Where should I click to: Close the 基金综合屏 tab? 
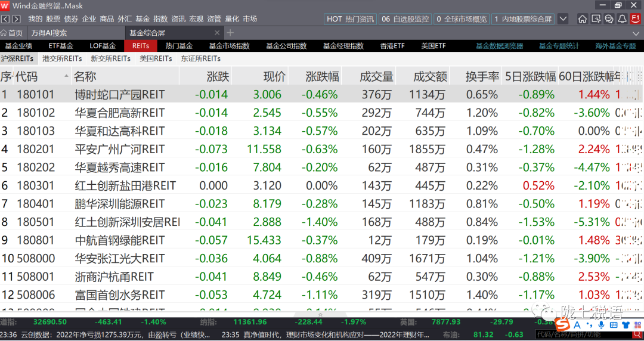(x=217, y=33)
